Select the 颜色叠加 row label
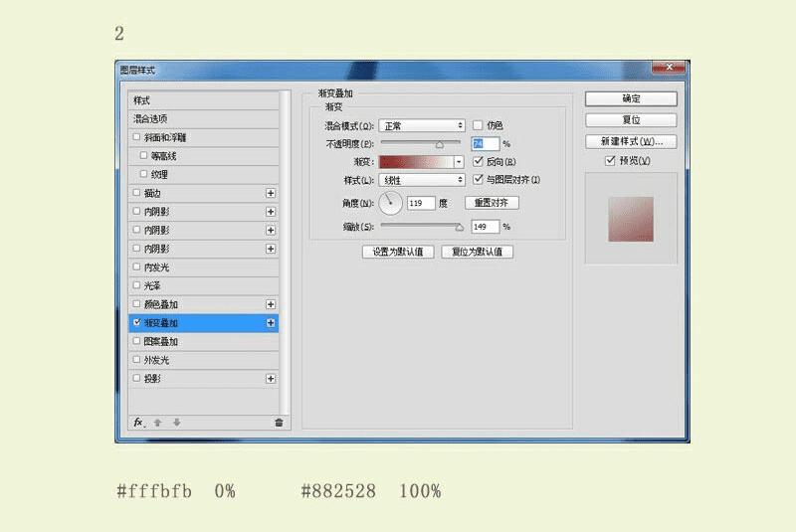The image size is (796, 532). point(161,304)
